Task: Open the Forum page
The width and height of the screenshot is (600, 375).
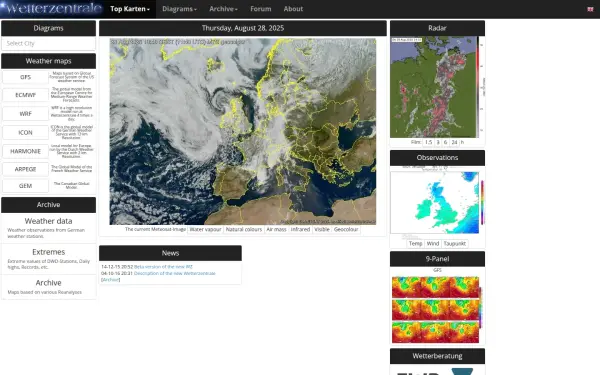Action: (261, 9)
